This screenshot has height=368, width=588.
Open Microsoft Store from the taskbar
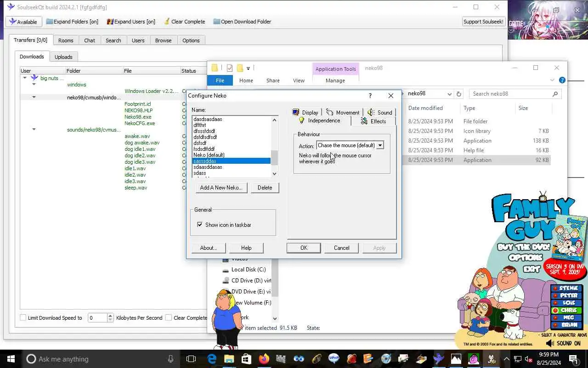(x=247, y=359)
